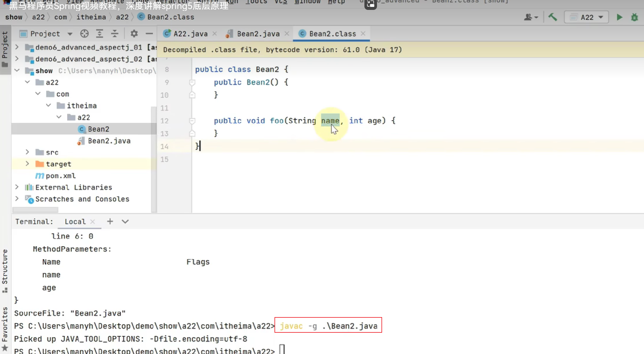Open the Favorites tool window side tab
This screenshot has height=354, width=644.
coord(5,328)
